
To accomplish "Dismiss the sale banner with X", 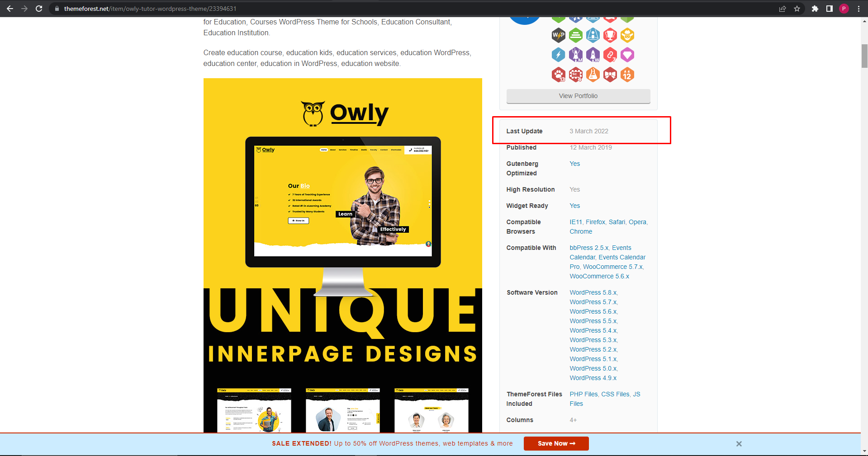I will click(x=739, y=444).
